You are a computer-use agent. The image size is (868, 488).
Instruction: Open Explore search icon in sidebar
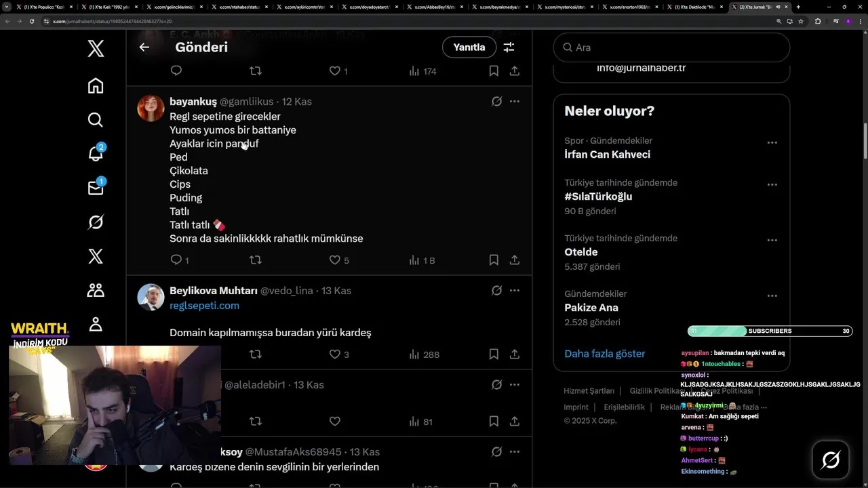click(96, 120)
